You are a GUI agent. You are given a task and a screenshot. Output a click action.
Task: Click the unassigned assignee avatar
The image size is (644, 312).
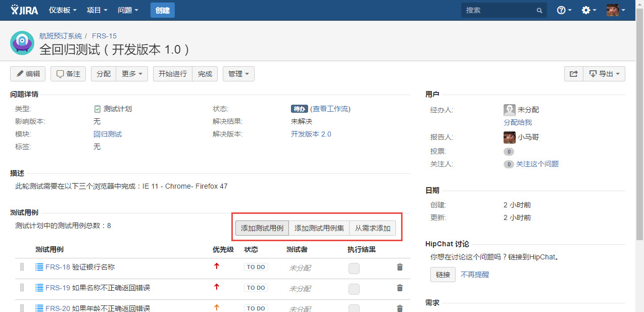pos(509,110)
